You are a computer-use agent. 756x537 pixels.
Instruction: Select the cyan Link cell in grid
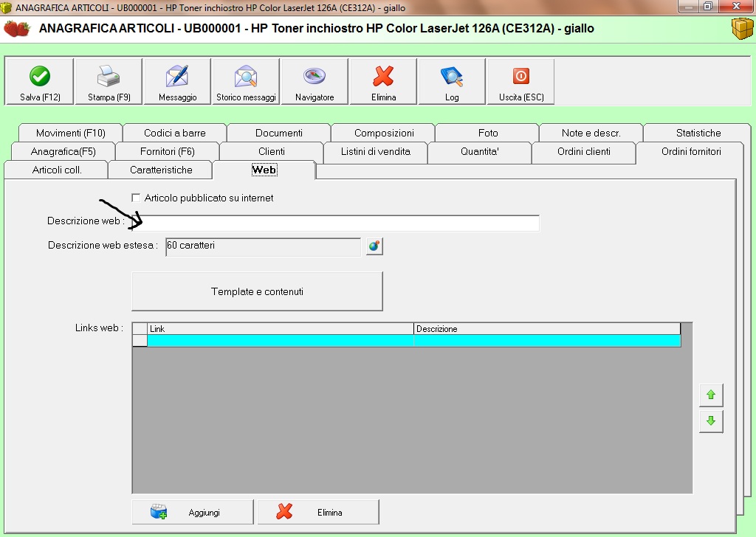280,341
